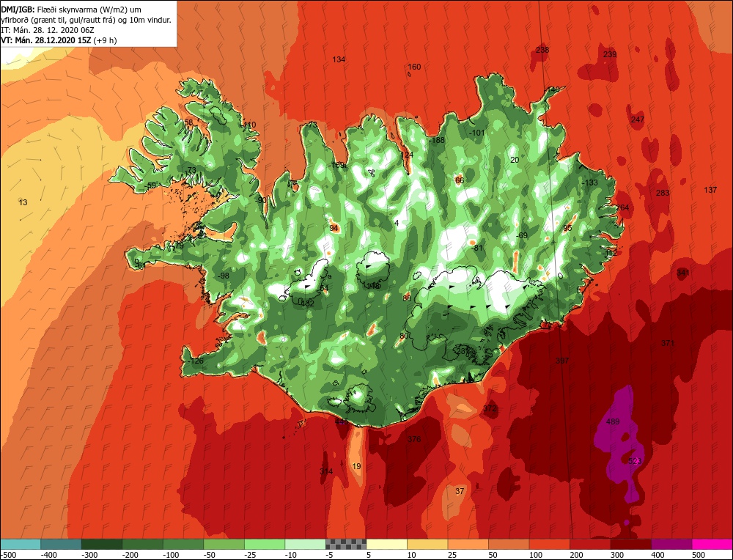Click the map value "20" in northeast Iceland
Viewport: 733px width, 560px height.
point(515,160)
